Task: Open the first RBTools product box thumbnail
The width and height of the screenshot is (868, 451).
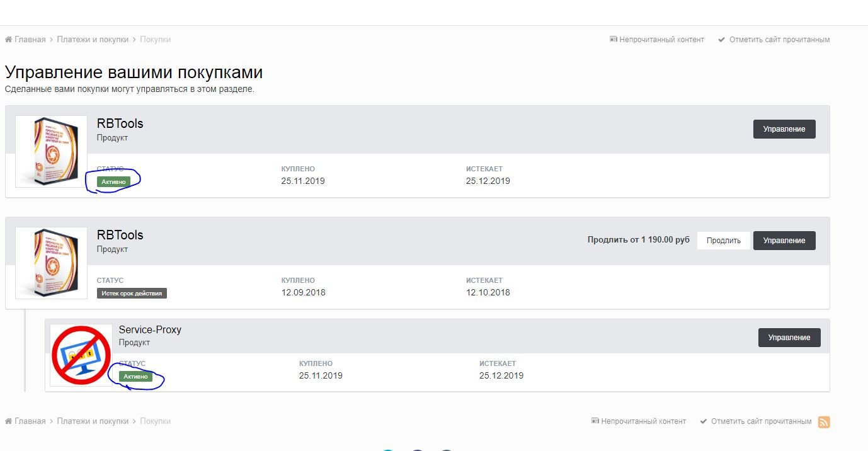Action: point(52,151)
